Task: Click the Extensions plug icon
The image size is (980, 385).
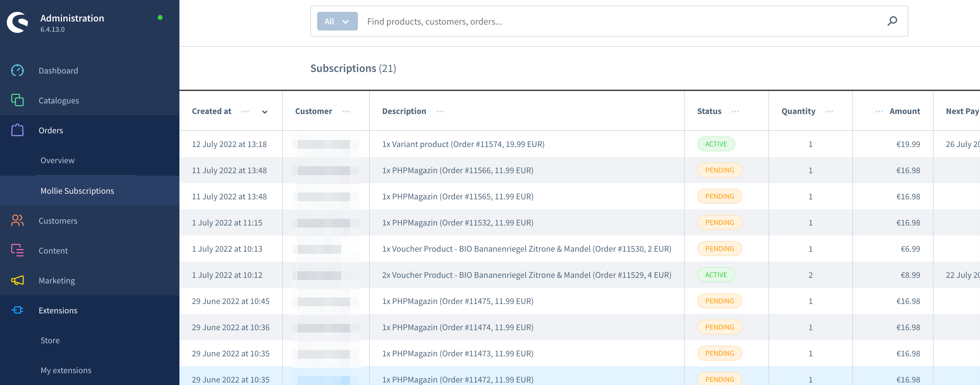Action: tap(17, 310)
